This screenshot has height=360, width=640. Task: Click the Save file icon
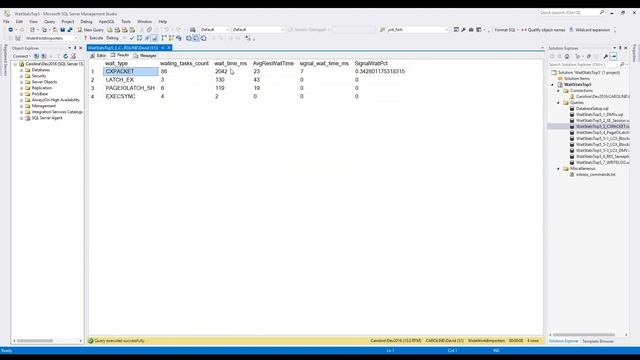pos(62,30)
